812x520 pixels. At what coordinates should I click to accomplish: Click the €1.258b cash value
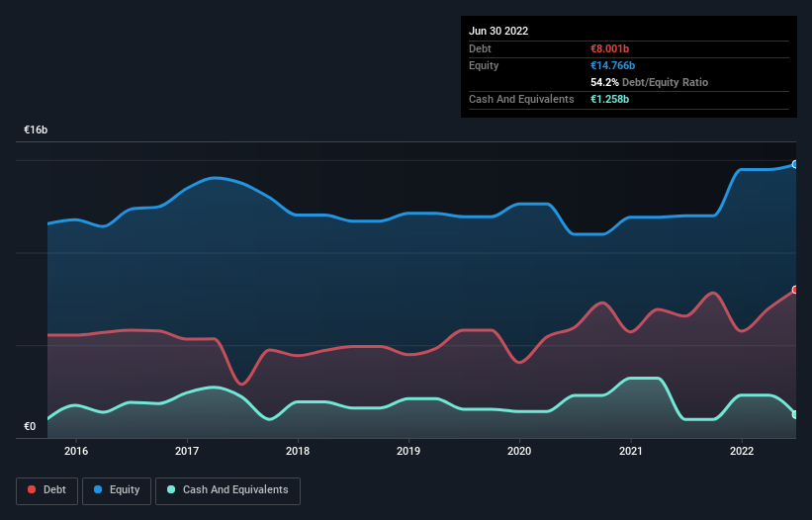pos(609,99)
